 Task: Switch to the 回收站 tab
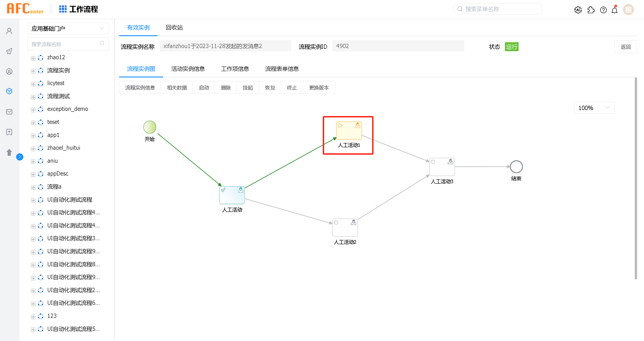[x=174, y=28]
